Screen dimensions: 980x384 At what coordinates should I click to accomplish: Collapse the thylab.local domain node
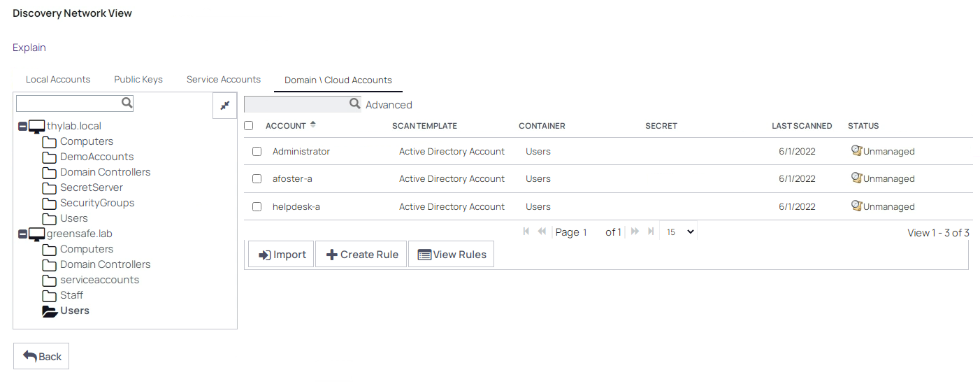(x=22, y=127)
